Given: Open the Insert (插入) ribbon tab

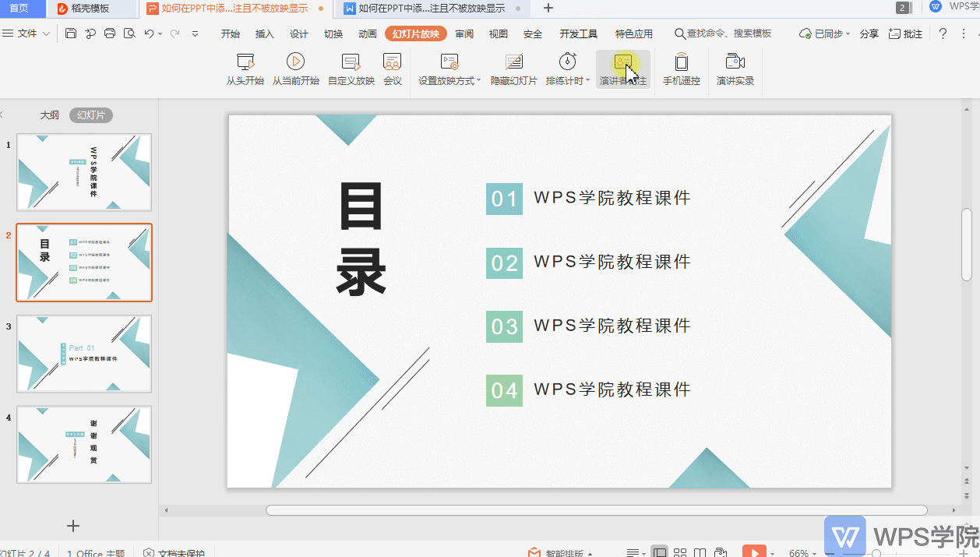Looking at the screenshot, I should coord(265,33).
